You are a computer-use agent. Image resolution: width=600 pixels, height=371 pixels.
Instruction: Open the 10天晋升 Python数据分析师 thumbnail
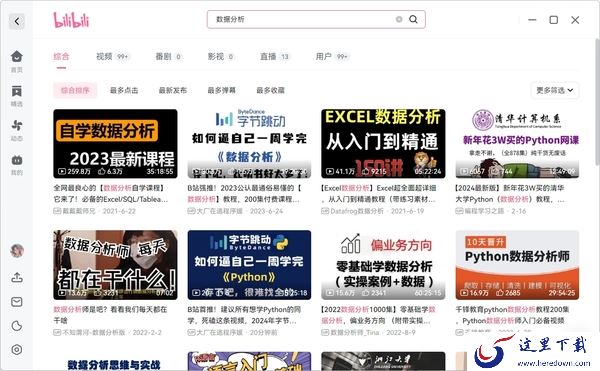pyautogui.click(x=517, y=265)
